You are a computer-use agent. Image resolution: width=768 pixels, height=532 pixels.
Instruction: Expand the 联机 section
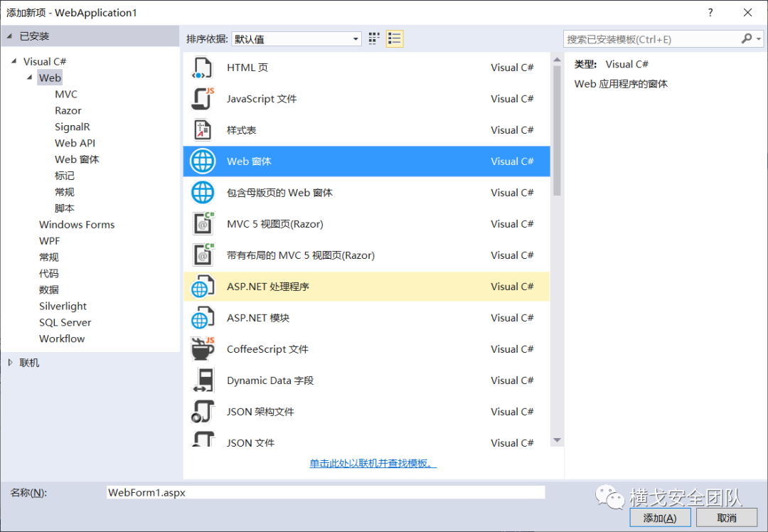(10, 363)
